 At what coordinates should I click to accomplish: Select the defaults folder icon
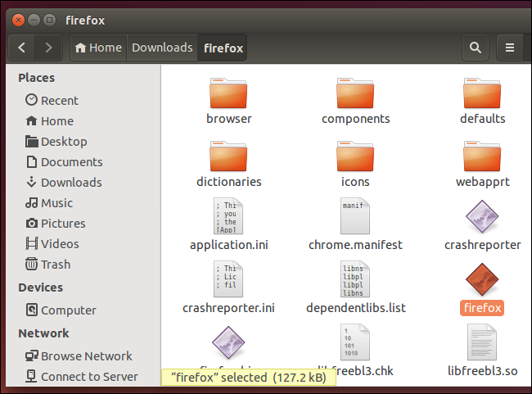(482, 93)
